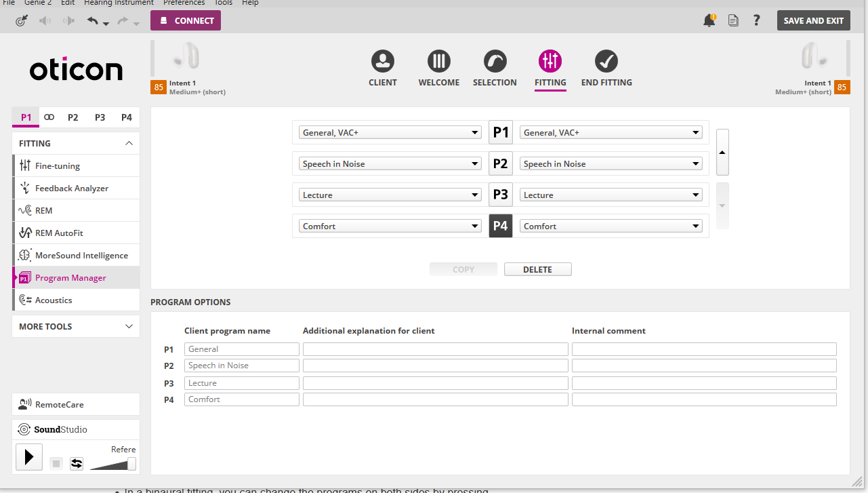The width and height of the screenshot is (868, 493).
Task: Select the P1 program box between dropdowns
Action: pos(501,132)
